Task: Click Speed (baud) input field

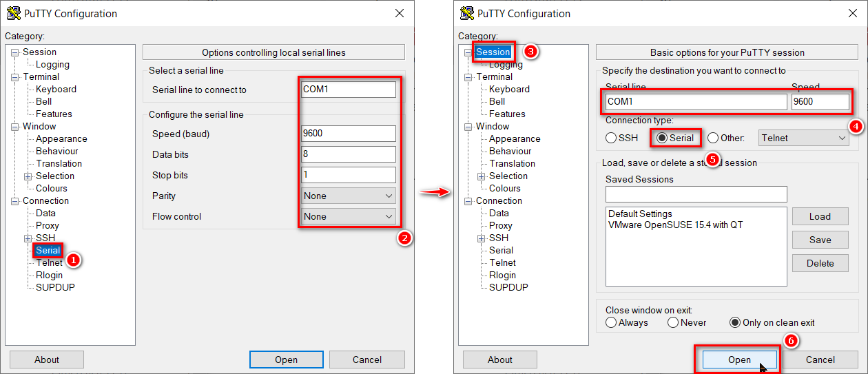Action: [349, 134]
